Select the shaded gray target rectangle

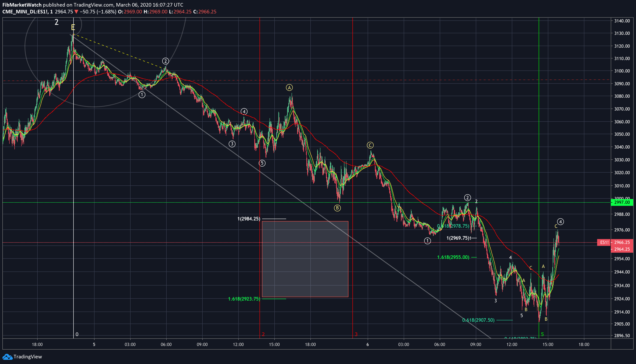point(305,259)
